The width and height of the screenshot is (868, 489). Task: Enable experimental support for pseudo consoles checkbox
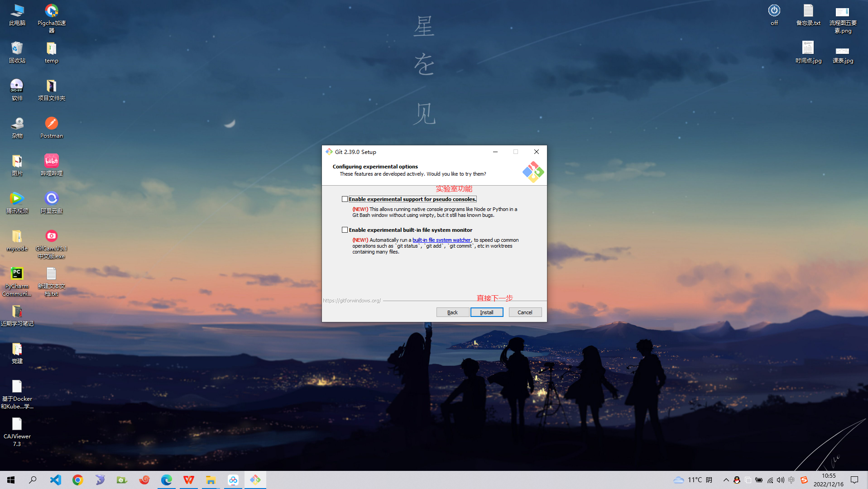coord(345,199)
